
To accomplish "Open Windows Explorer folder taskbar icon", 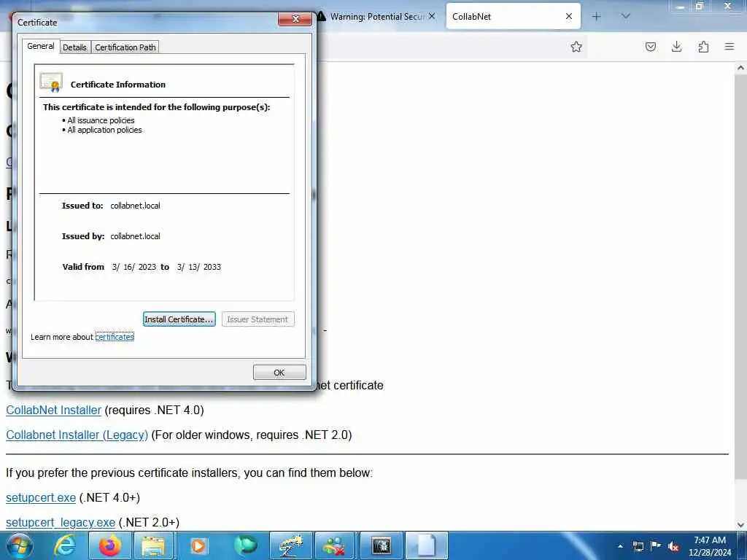I will pyautogui.click(x=153, y=545).
